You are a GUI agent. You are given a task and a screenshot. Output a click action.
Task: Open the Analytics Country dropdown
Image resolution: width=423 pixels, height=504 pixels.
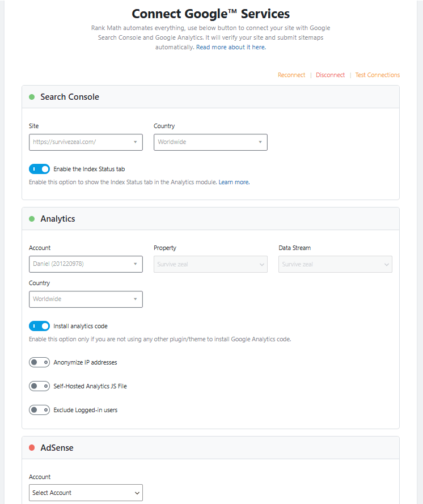click(x=86, y=299)
